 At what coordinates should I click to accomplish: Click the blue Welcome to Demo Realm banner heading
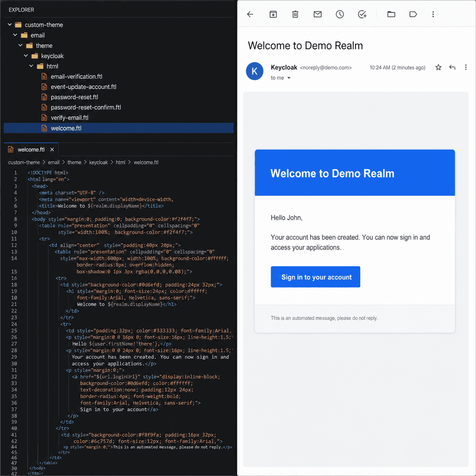click(x=332, y=173)
